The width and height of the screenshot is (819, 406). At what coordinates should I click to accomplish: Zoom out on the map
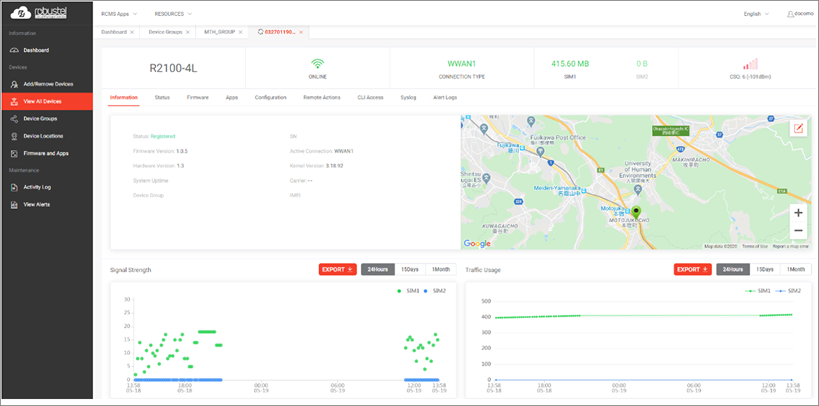click(798, 230)
